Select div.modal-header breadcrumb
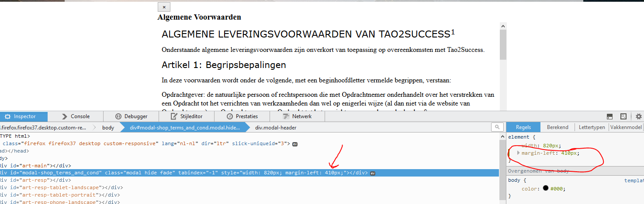Screen dimensions: 644x204 pos(276,128)
